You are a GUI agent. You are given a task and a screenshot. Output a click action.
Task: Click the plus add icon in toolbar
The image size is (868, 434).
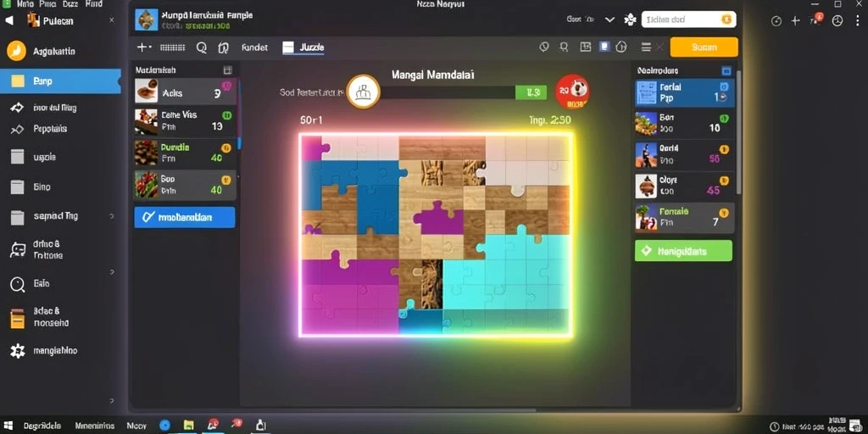142,47
